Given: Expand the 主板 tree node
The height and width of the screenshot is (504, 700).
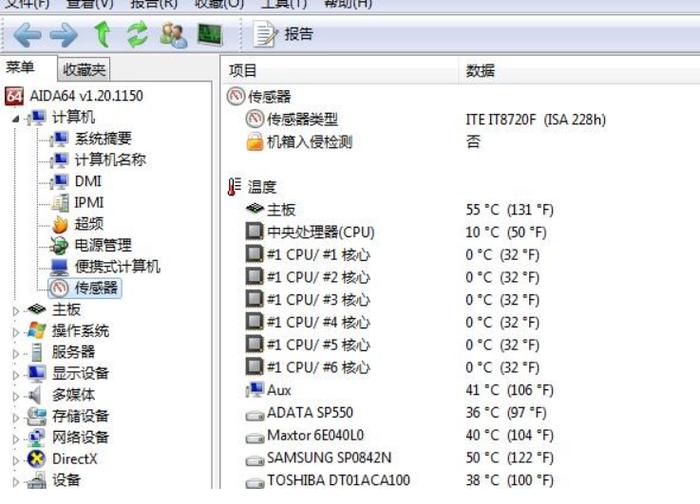Looking at the screenshot, I should 16,310.
